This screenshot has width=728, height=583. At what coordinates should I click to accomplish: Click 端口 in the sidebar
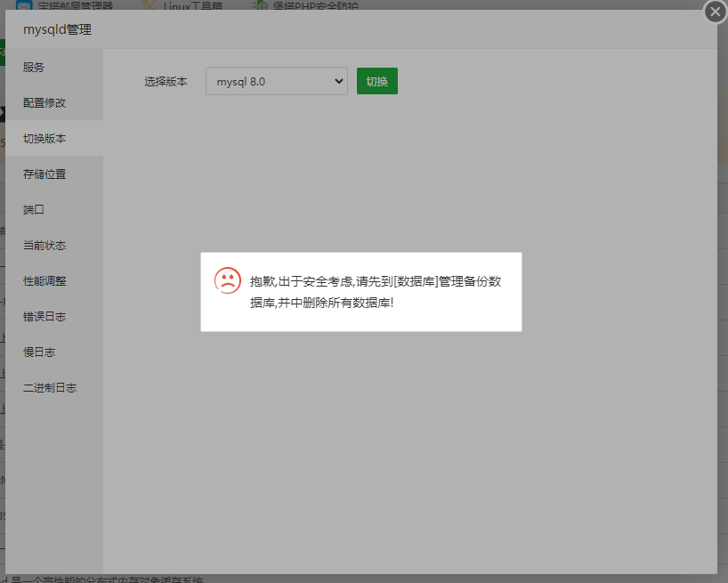coord(33,209)
